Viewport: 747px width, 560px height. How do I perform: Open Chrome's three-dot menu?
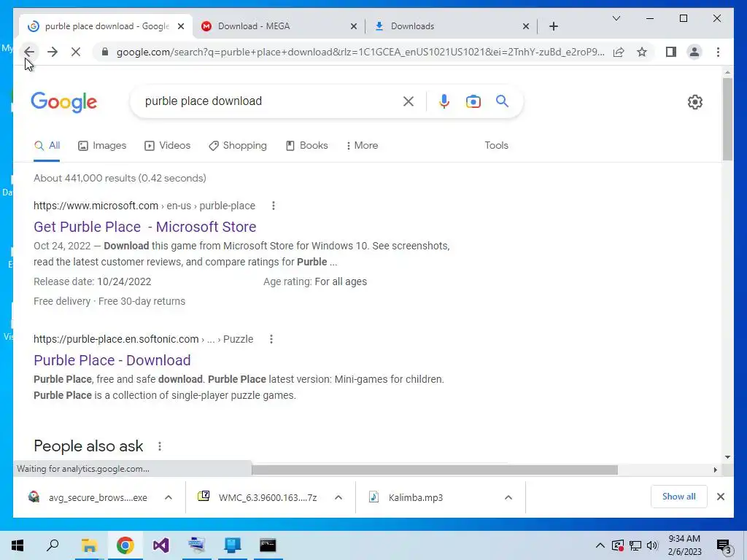[718, 52]
